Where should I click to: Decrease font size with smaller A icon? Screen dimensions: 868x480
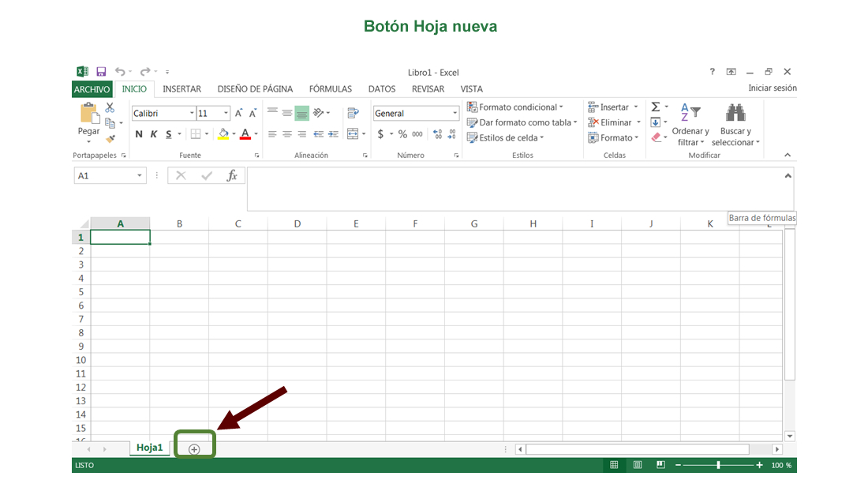(x=253, y=113)
